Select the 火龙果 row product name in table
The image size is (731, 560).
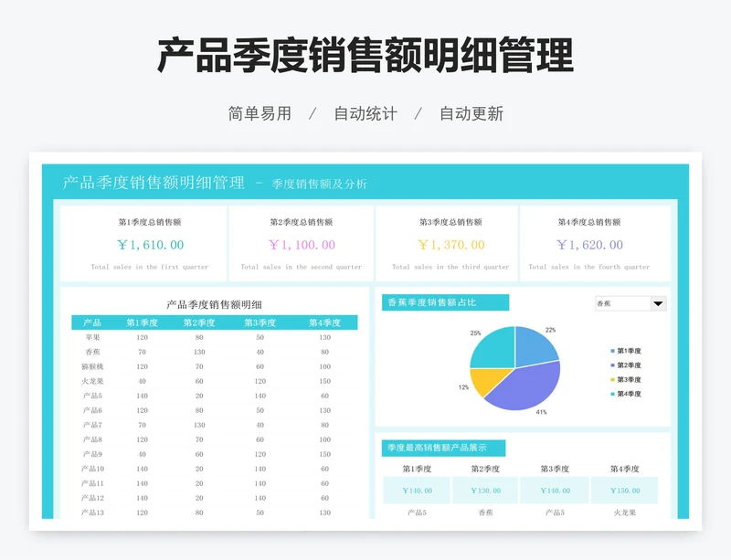pos(92,381)
